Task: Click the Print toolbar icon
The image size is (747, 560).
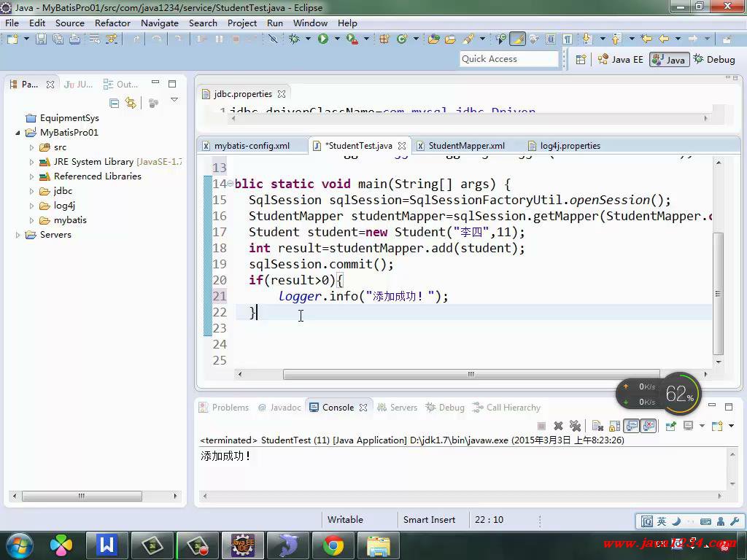Action: pos(75,39)
